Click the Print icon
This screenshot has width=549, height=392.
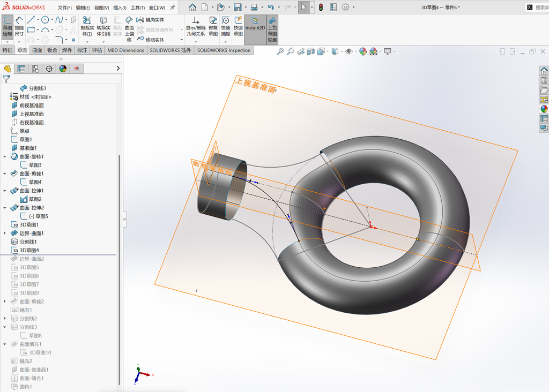[x=254, y=7]
